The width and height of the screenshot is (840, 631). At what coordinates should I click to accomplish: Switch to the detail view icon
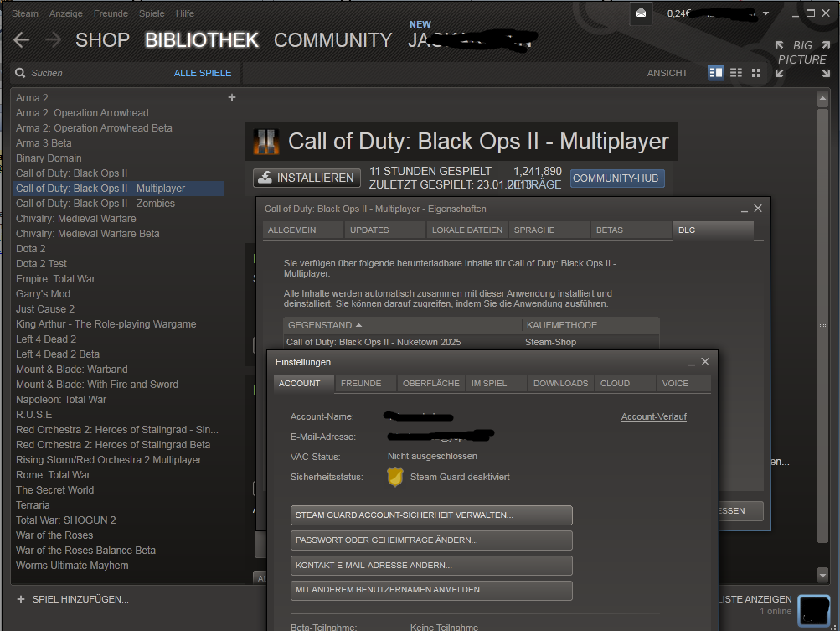tap(716, 72)
